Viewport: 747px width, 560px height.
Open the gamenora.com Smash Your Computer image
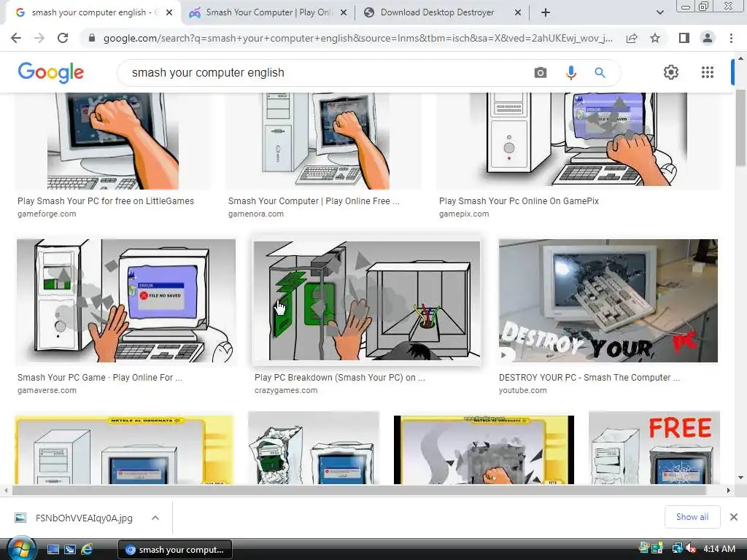tap(326, 141)
